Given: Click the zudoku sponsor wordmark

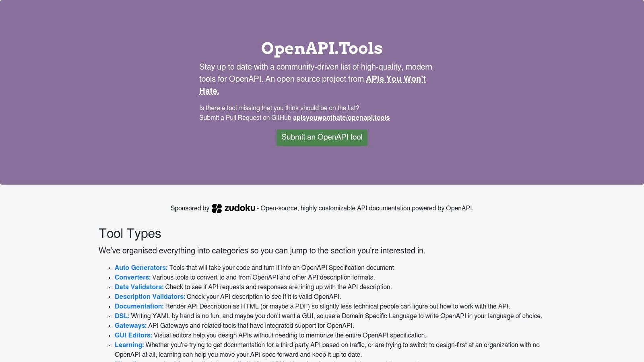Looking at the screenshot, I should pyautogui.click(x=240, y=208).
